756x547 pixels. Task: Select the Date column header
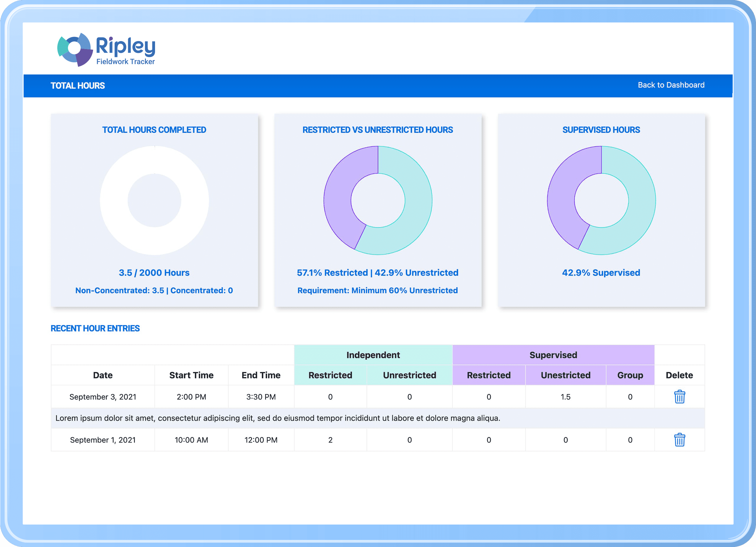[103, 375]
